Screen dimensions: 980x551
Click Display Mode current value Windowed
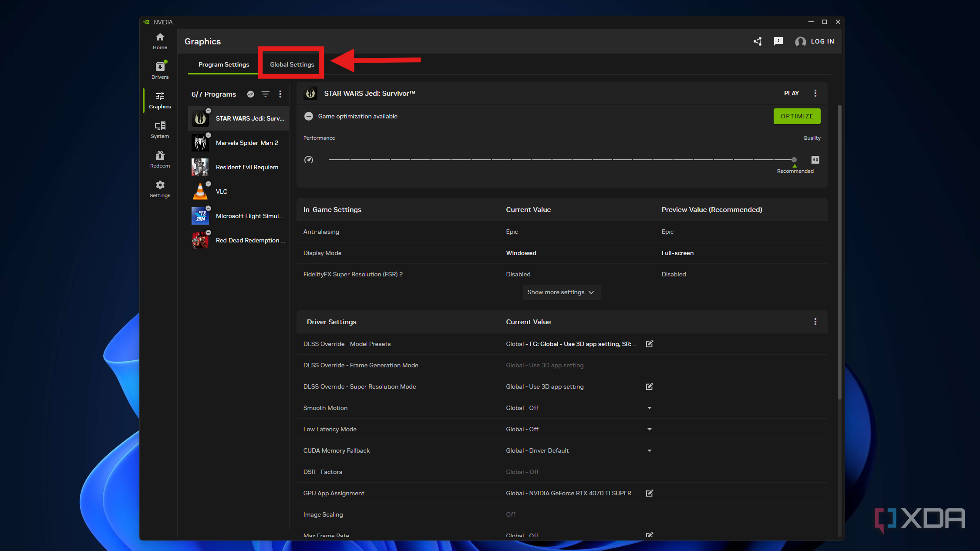tap(521, 253)
